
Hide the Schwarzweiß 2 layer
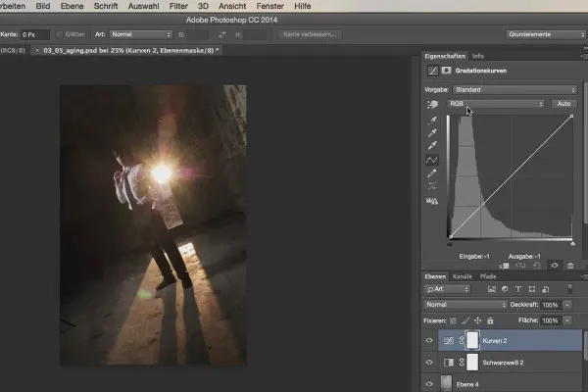pyautogui.click(x=429, y=363)
